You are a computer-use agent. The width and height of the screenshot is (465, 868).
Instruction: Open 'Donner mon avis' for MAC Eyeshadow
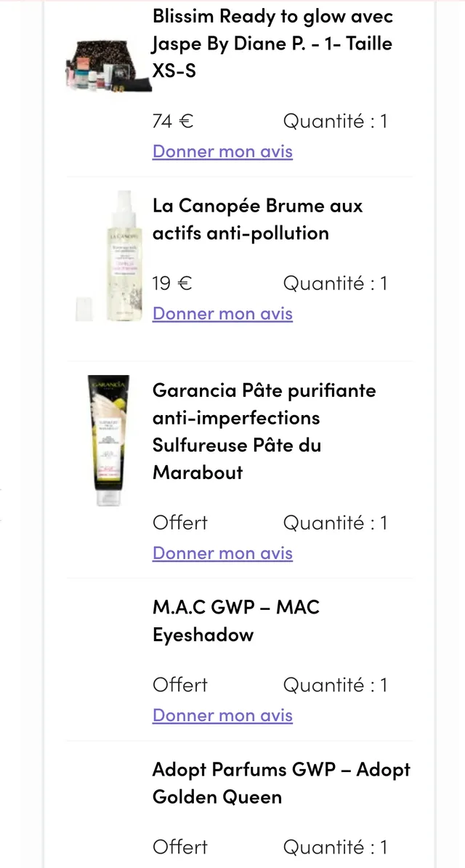coord(222,715)
